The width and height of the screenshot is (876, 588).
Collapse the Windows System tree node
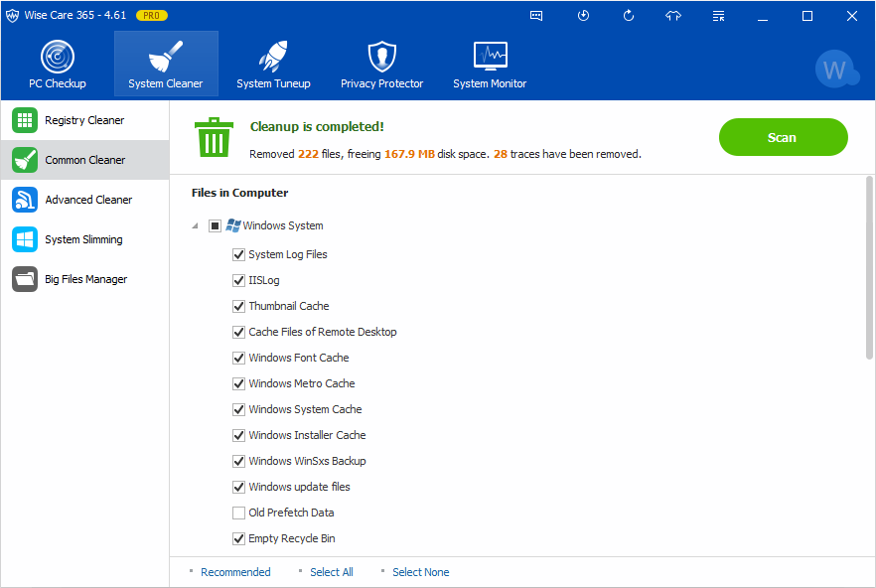[x=195, y=225]
